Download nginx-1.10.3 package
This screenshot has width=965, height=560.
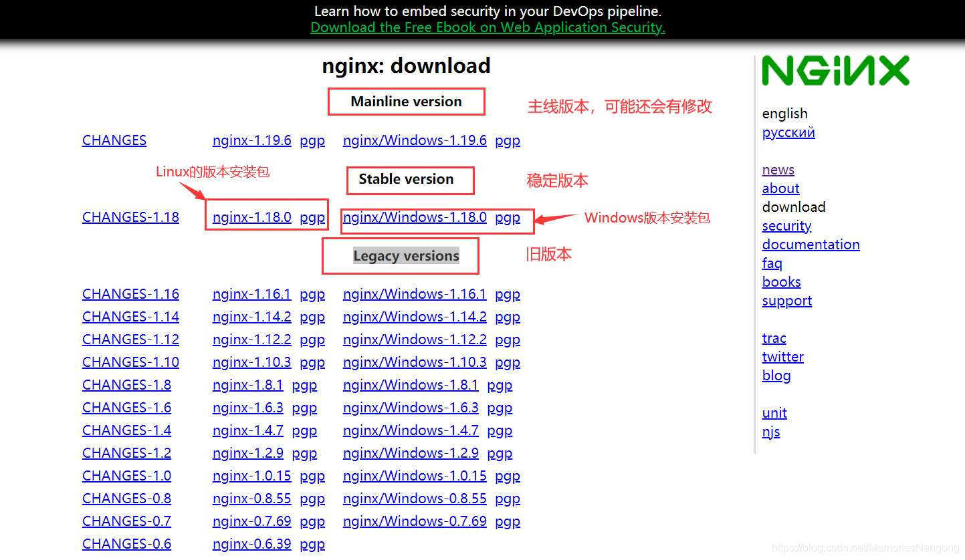point(252,362)
